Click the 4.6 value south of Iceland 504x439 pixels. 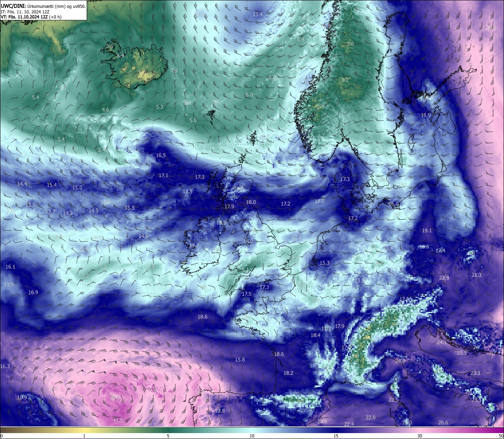click(106, 109)
